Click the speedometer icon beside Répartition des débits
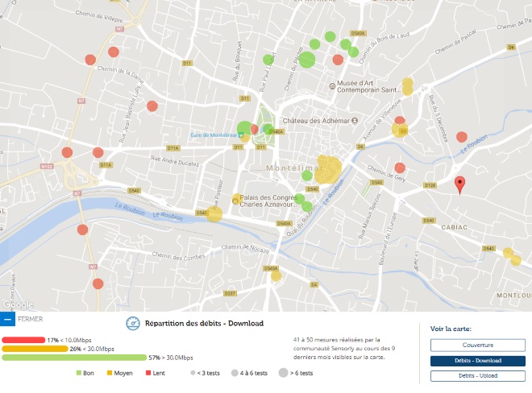The width and height of the screenshot is (532, 393). [133, 324]
